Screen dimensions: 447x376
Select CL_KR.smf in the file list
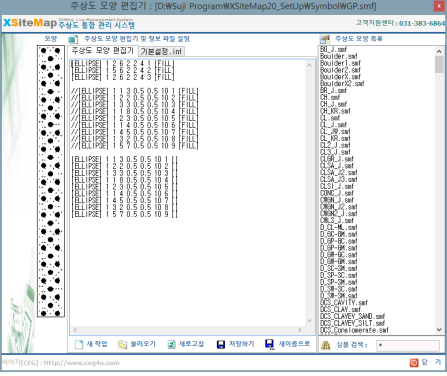coord(335,138)
